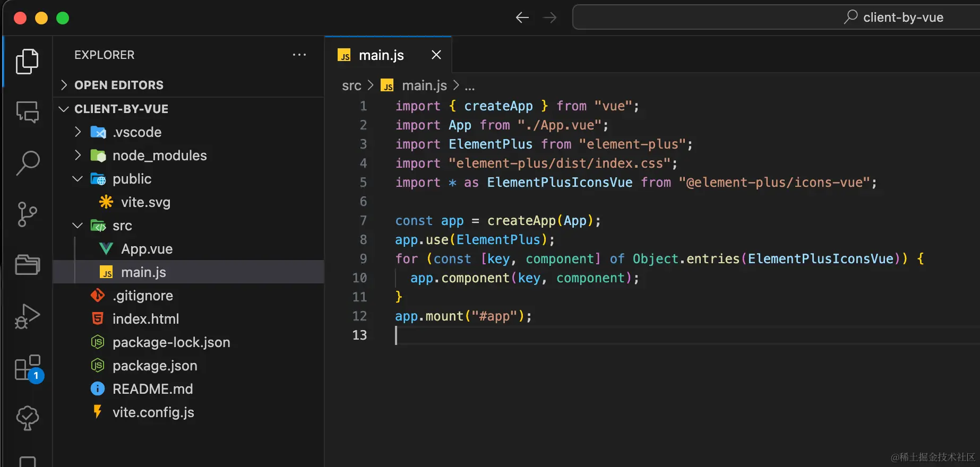Click the node_modules folder icon

coord(98,155)
